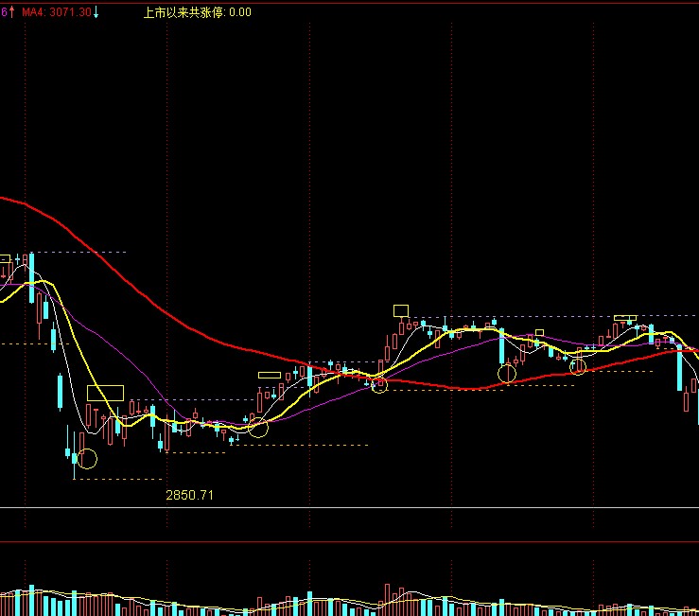
Task: Click the divider line between price and volume panels
Action: point(350,509)
